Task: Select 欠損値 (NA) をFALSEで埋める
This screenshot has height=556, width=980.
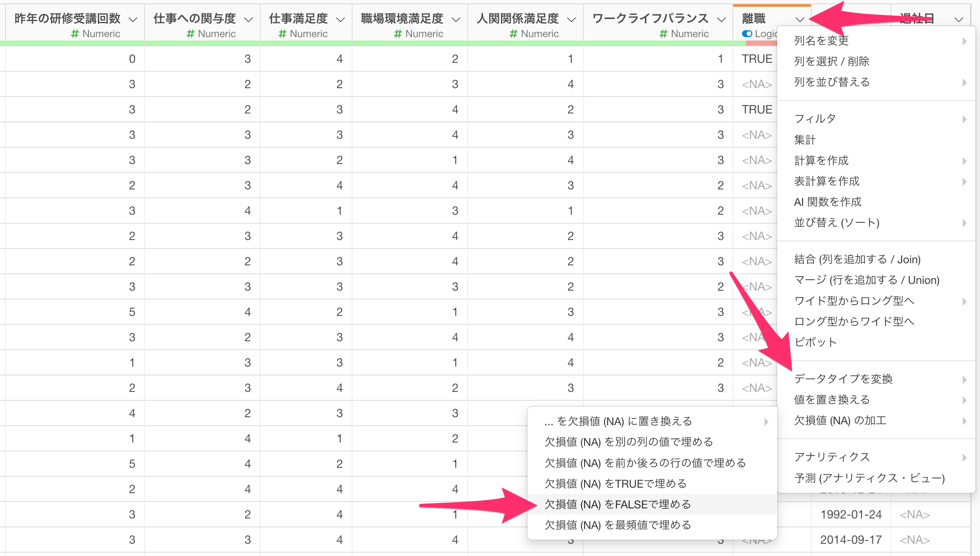Action: 617,504
